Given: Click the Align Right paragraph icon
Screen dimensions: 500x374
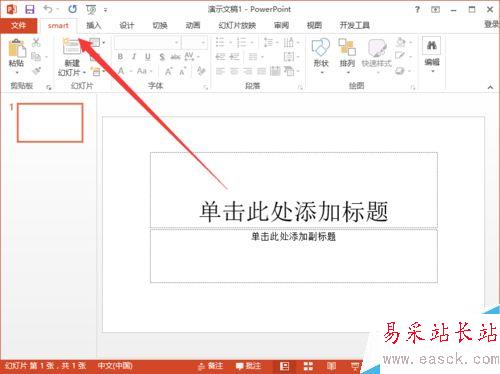Looking at the screenshot, I should [248, 71].
